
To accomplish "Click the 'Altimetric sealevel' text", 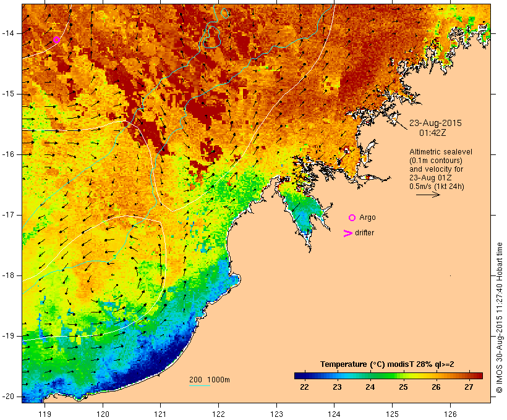I will (x=441, y=152).
